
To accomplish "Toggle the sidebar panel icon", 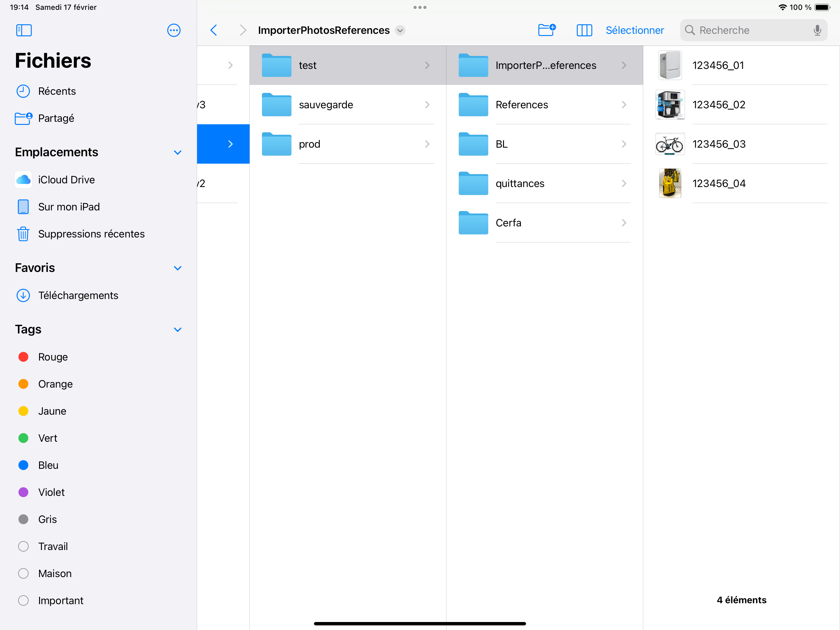I will tap(24, 30).
